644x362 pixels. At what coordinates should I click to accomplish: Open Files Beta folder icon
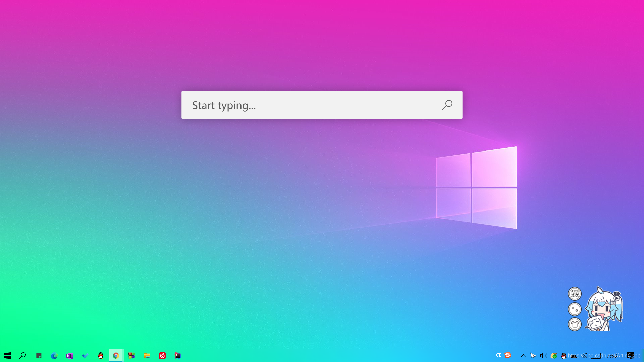coord(147,356)
